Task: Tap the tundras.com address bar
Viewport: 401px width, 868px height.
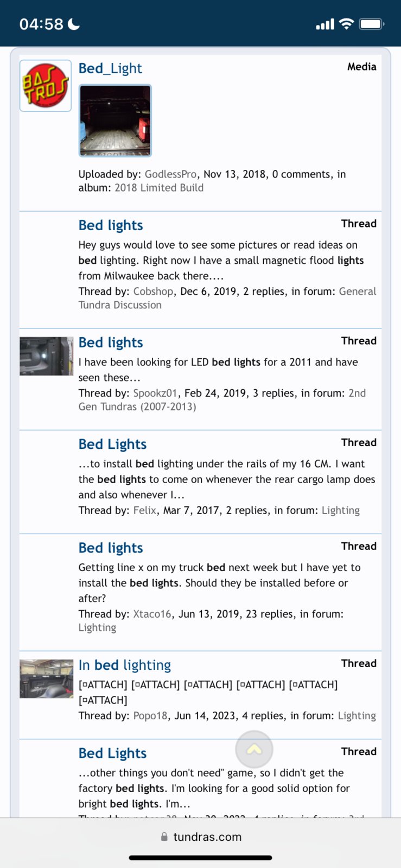Action: coord(201,837)
